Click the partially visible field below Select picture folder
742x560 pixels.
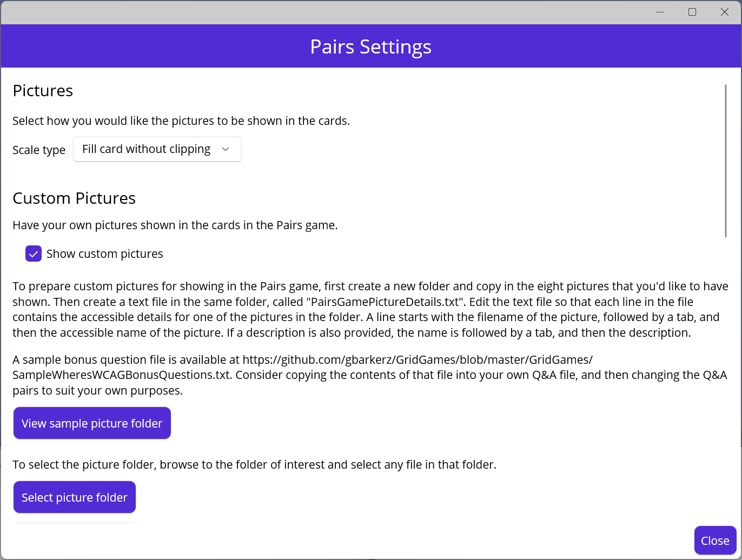[74, 522]
